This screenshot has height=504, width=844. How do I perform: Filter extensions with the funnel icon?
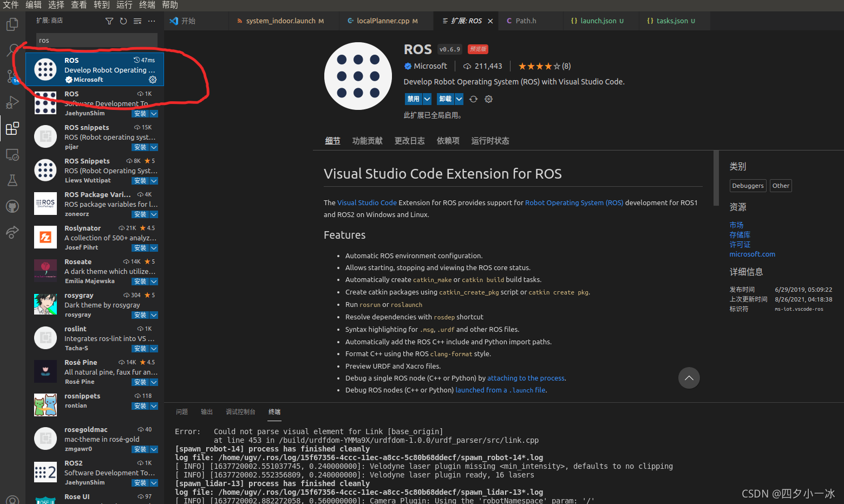(x=109, y=21)
